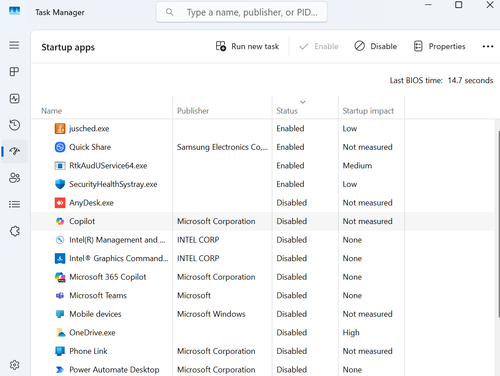The width and height of the screenshot is (500, 376).
Task: Open Performance page icon in sidebar
Action: [x=14, y=99]
